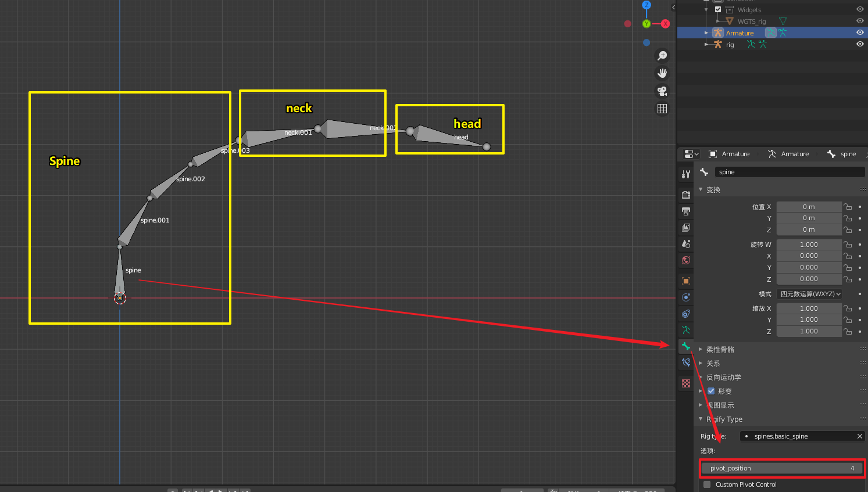
Task: Click the WGTS_rig mesh data icon
Action: 783,21
